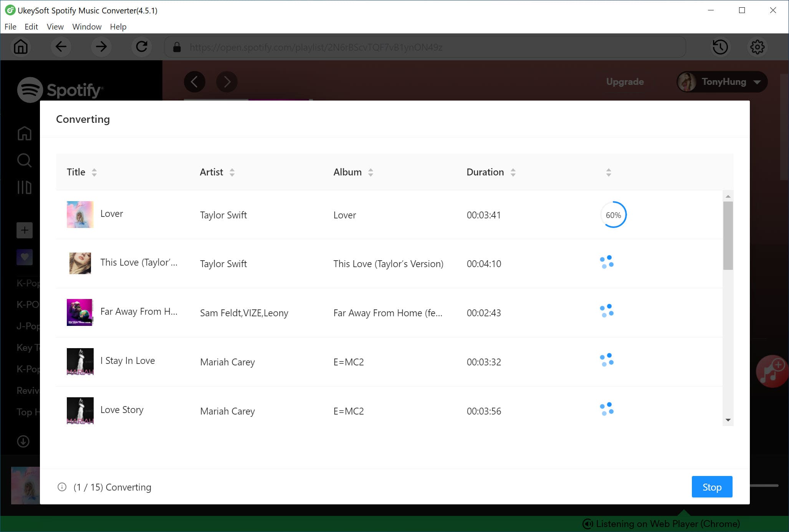Click the Duration column sort arrow

[512, 172]
